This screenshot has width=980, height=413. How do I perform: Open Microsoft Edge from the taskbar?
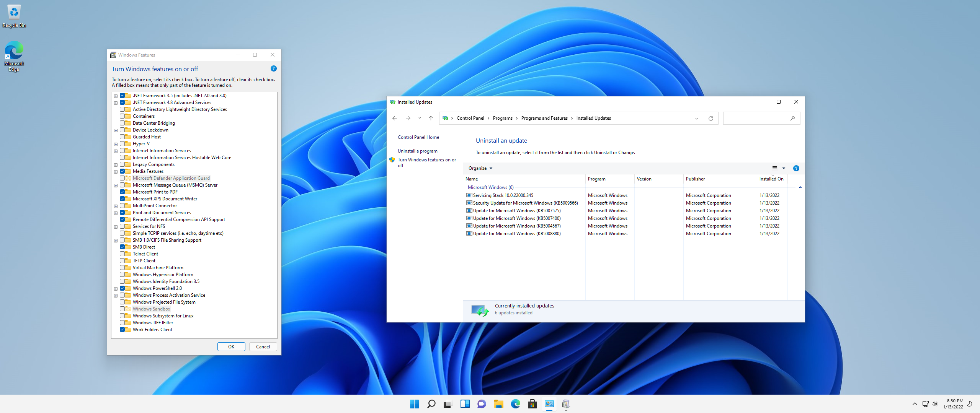tap(515, 404)
